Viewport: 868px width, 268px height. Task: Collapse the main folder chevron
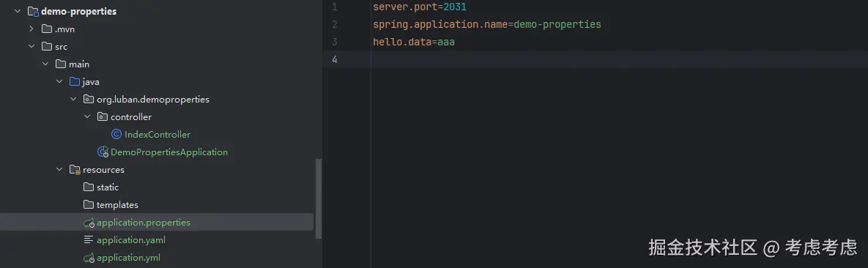pyautogui.click(x=45, y=64)
